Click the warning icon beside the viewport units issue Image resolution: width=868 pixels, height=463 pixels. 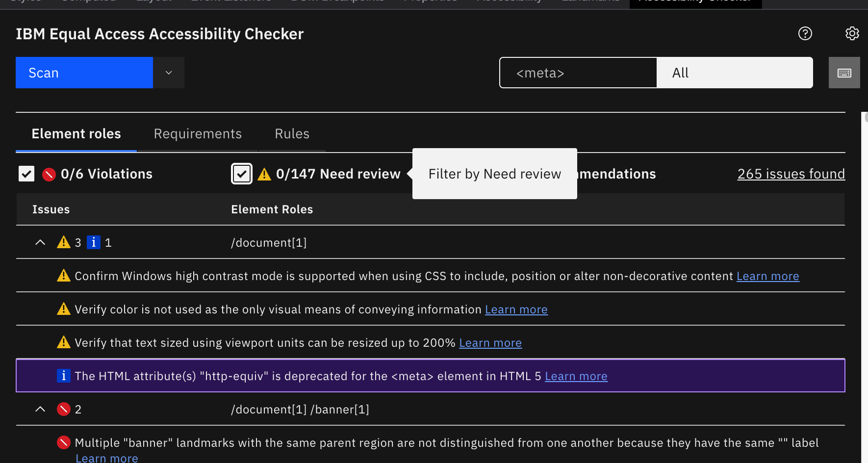pos(63,342)
